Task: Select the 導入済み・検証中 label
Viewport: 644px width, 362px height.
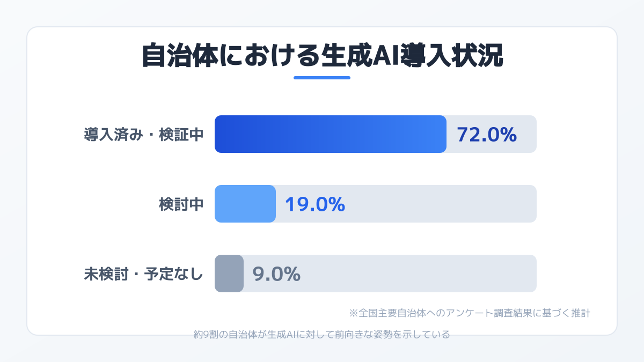Action: click(x=143, y=134)
